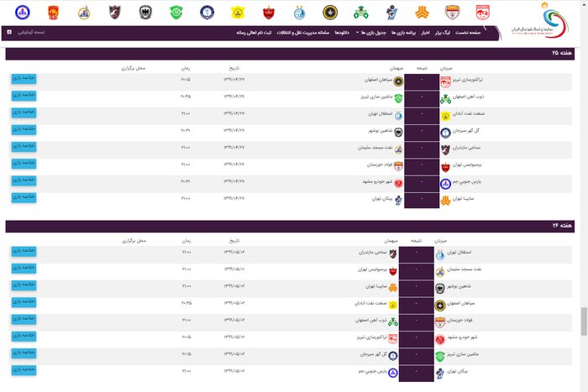
Task: Click the page vertical scrollbar thumb
Action: 584,321
